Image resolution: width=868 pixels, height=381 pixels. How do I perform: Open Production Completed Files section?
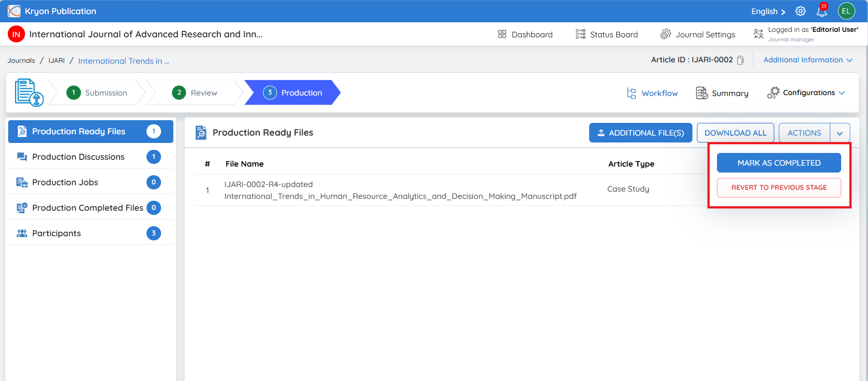click(91, 208)
